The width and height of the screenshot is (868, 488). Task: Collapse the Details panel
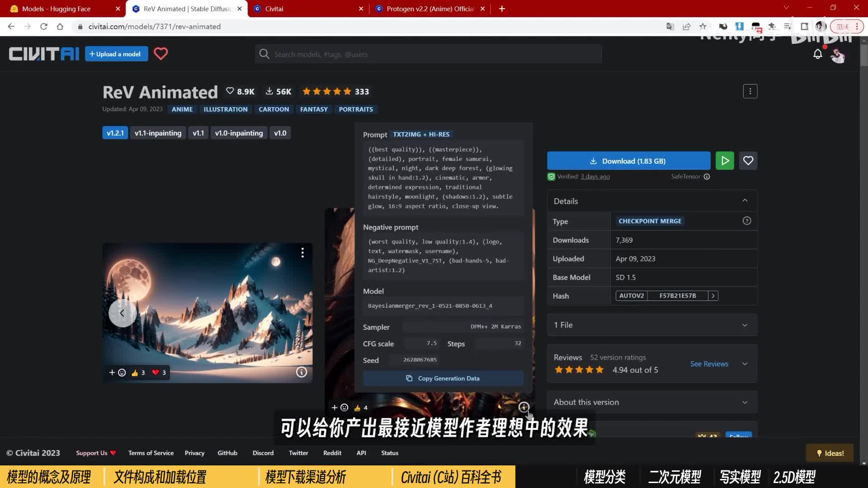coord(745,201)
